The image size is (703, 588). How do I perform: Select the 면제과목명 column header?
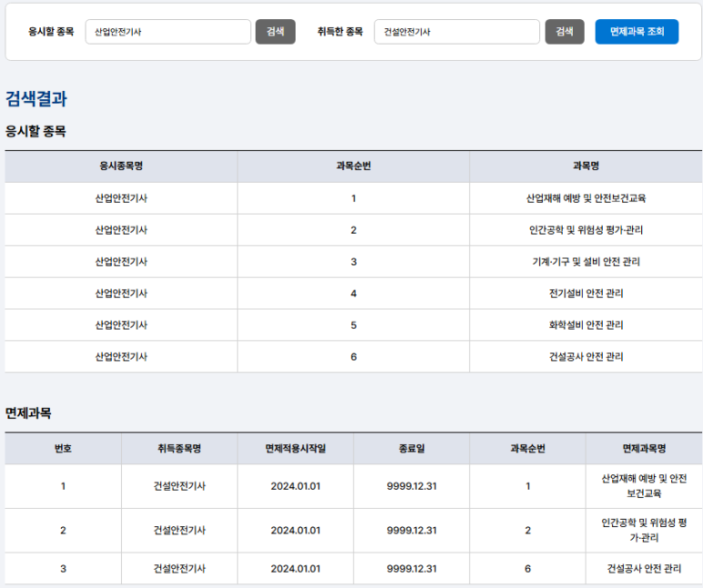(x=644, y=448)
